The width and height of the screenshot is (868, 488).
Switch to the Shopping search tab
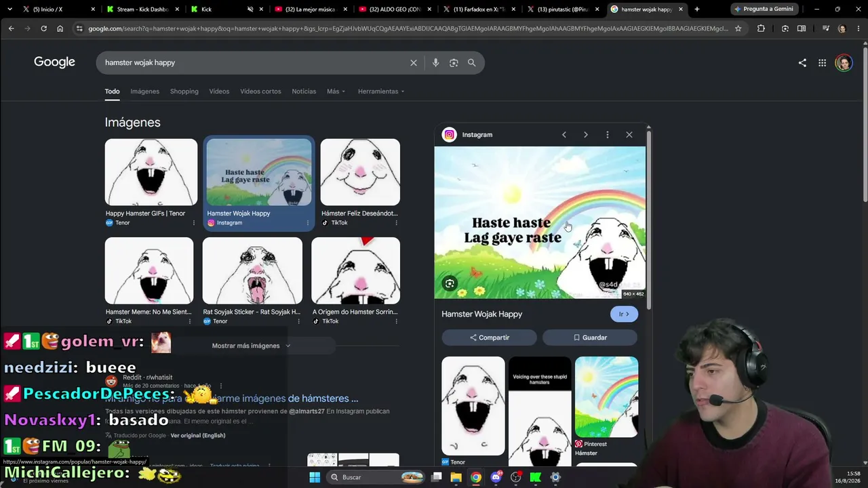tap(184, 91)
